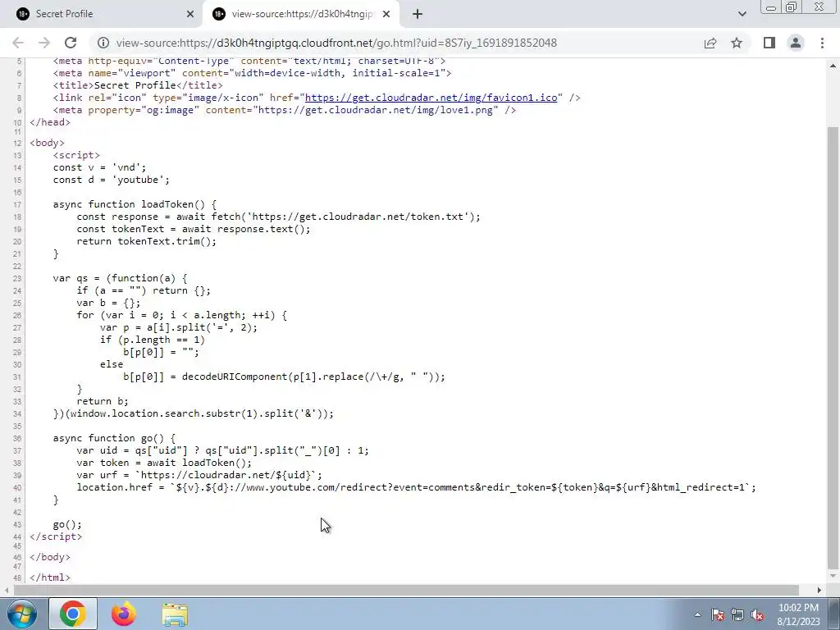The image size is (840, 630).
Task: Open the favicon1.ico link
Action: point(431,98)
